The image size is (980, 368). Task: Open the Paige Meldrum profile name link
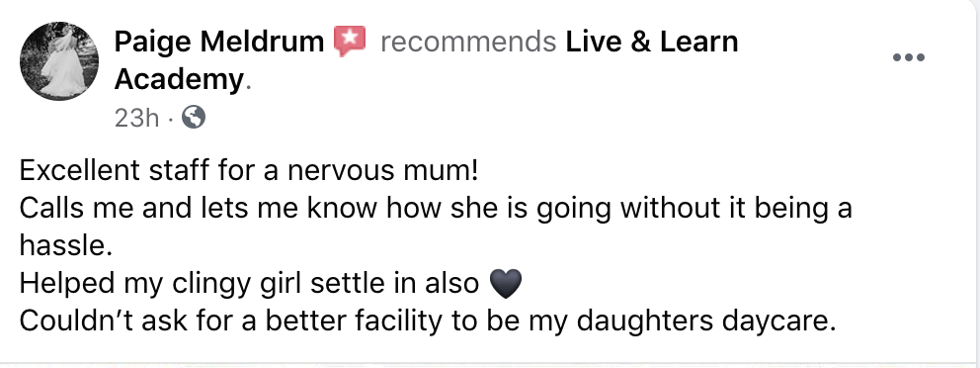[218, 42]
